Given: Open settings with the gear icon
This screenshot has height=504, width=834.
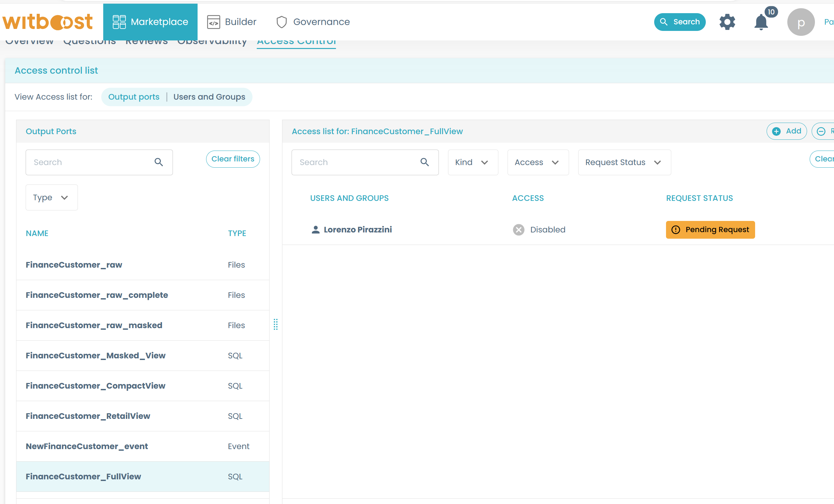Looking at the screenshot, I should click(x=727, y=22).
